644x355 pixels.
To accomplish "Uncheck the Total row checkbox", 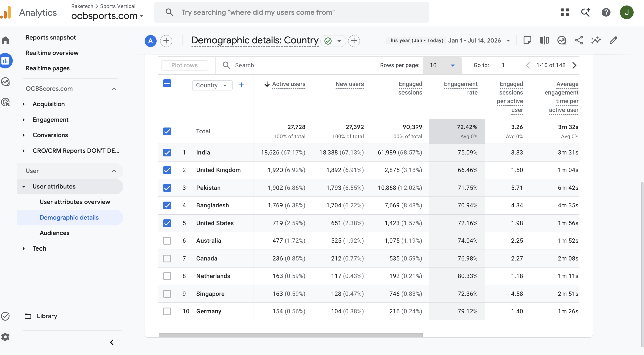I will pyautogui.click(x=167, y=131).
